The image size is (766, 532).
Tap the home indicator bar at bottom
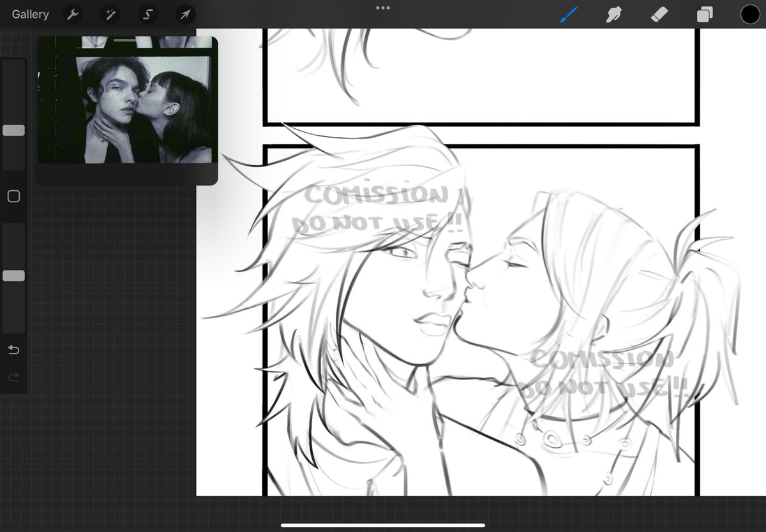382,526
